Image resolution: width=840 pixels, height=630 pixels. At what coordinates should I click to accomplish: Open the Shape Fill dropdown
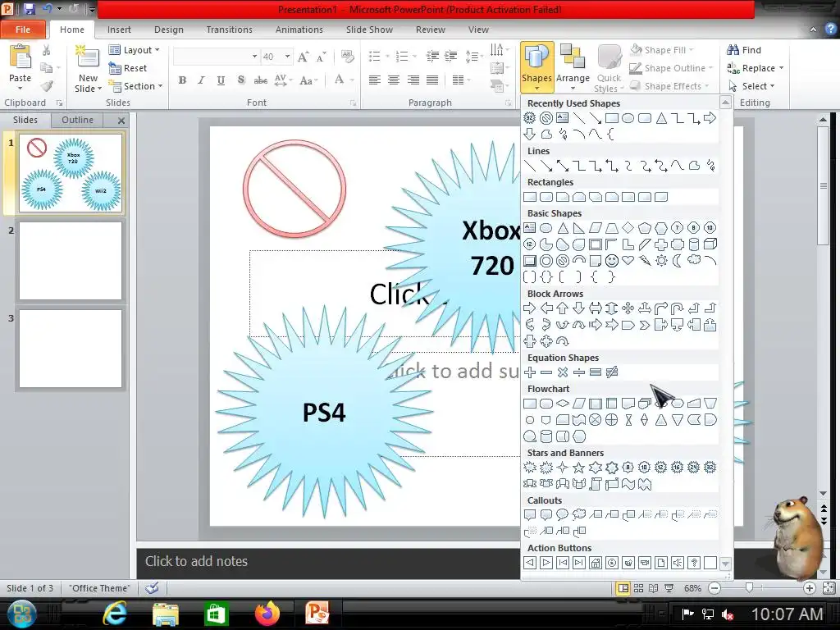[x=662, y=50]
